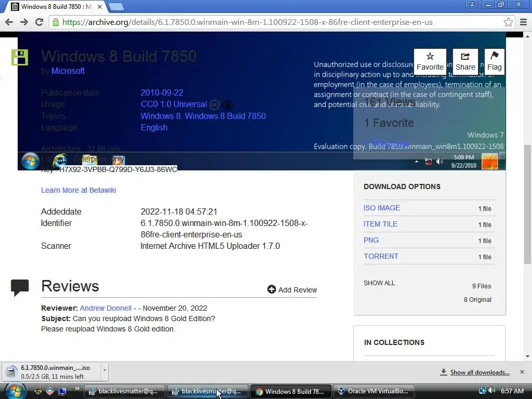
Task: Click the '9 Files' count text
Action: coord(482,286)
